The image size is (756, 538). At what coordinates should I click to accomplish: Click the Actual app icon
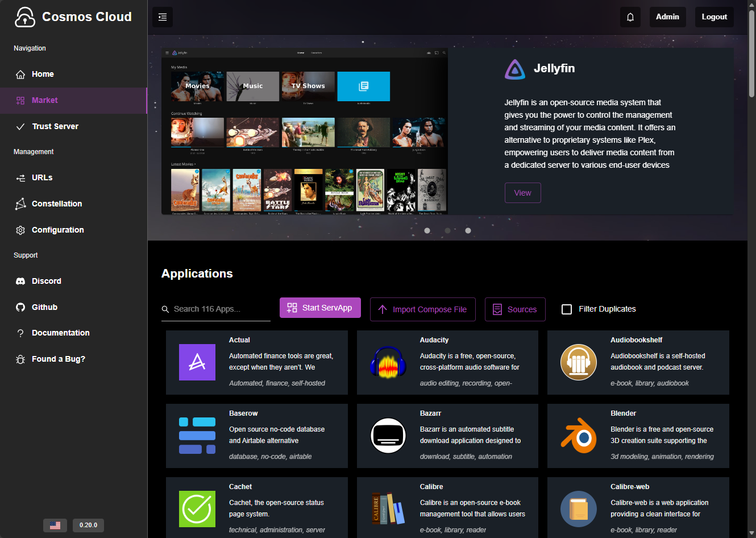coord(197,362)
